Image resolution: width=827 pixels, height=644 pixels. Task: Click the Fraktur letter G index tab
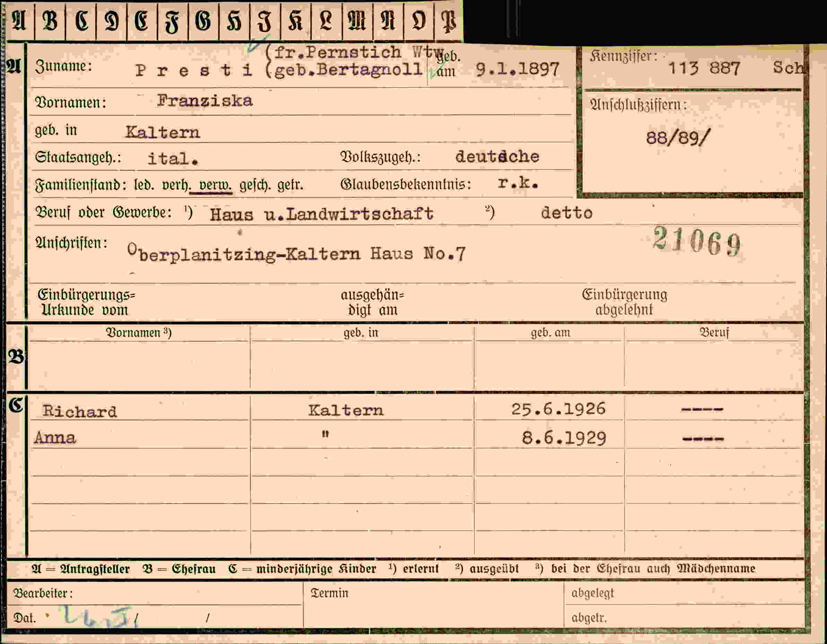[203, 21]
